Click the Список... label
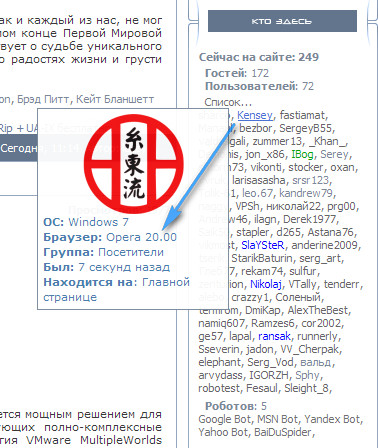Viewport: 378px width, 448px height. click(228, 102)
